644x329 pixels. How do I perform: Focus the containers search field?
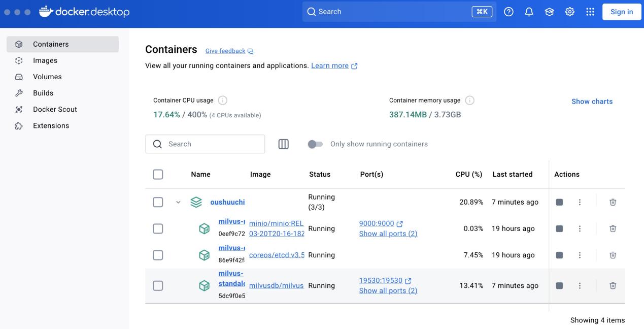[213, 144]
